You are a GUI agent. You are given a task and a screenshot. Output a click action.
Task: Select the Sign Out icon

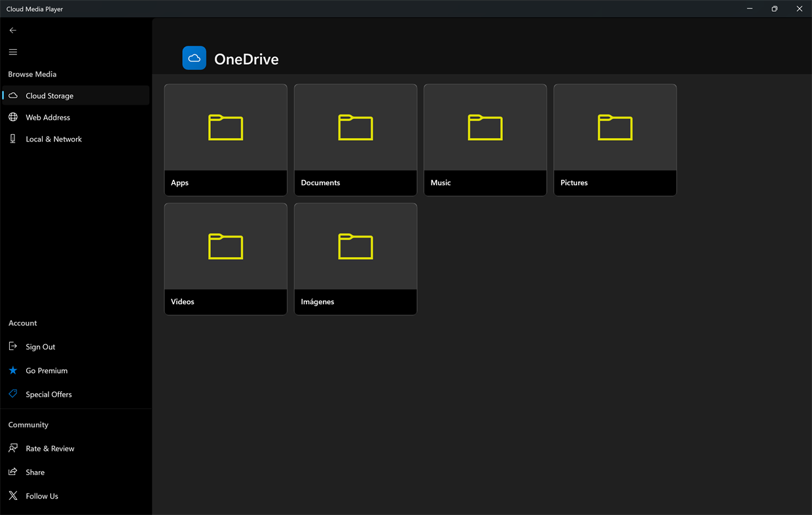click(x=13, y=346)
